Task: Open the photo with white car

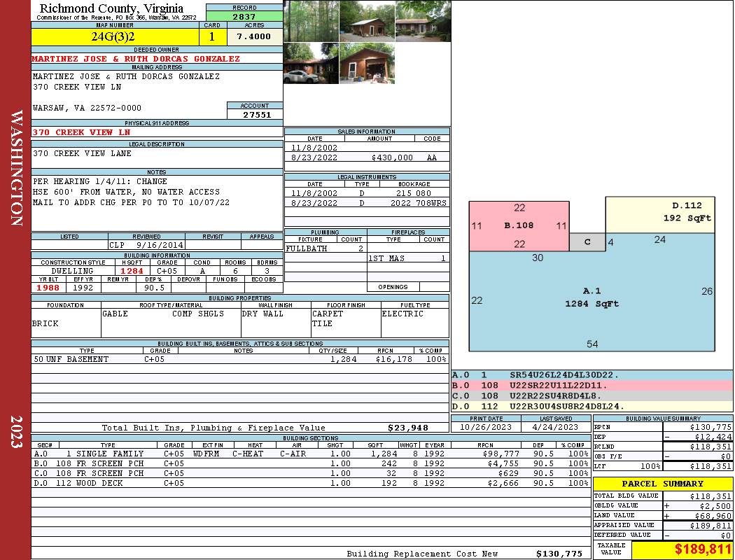Action: point(311,64)
